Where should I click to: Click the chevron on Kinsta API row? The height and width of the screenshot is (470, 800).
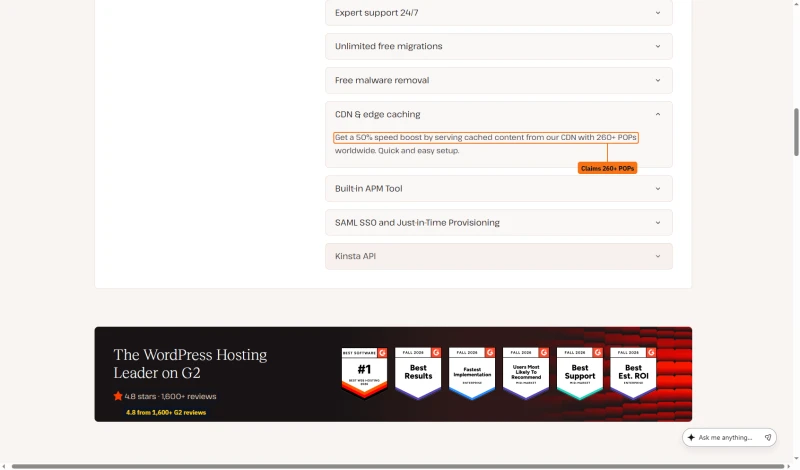(658, 256)
